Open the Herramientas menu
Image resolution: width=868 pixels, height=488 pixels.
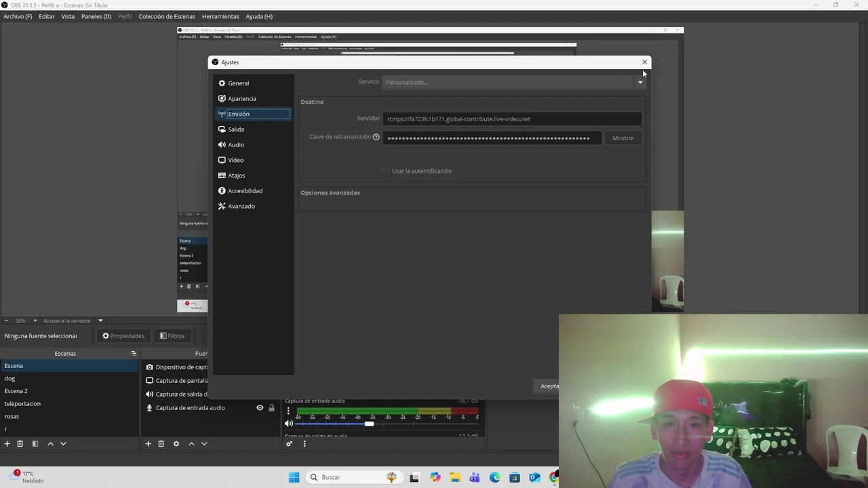(x=220, y=16)
